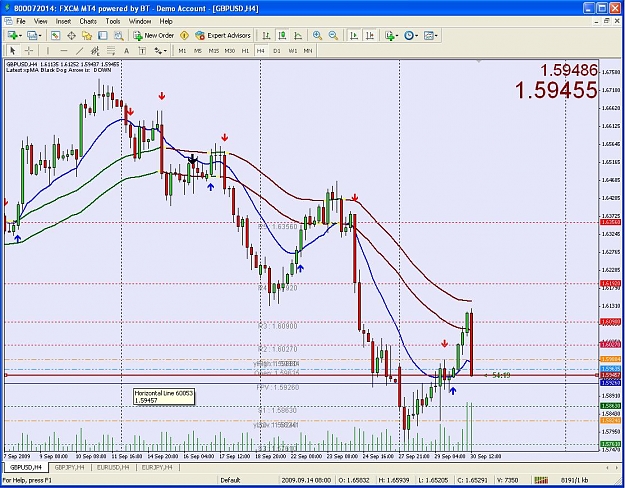The width and height of the screenshot is (625, 488).
Task: Switch chart to Candlesticks
Action: click(x=282, y=35)
